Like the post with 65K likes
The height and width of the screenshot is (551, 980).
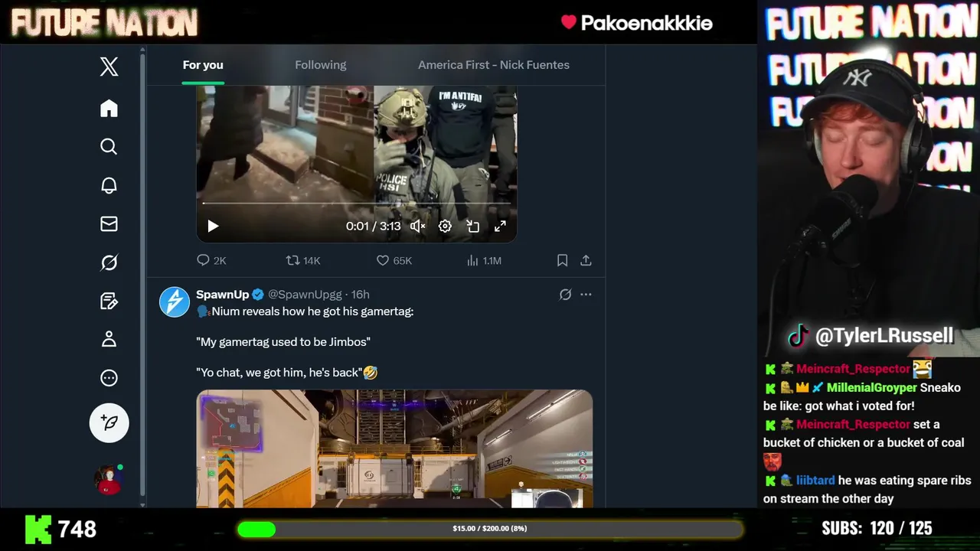394,260
